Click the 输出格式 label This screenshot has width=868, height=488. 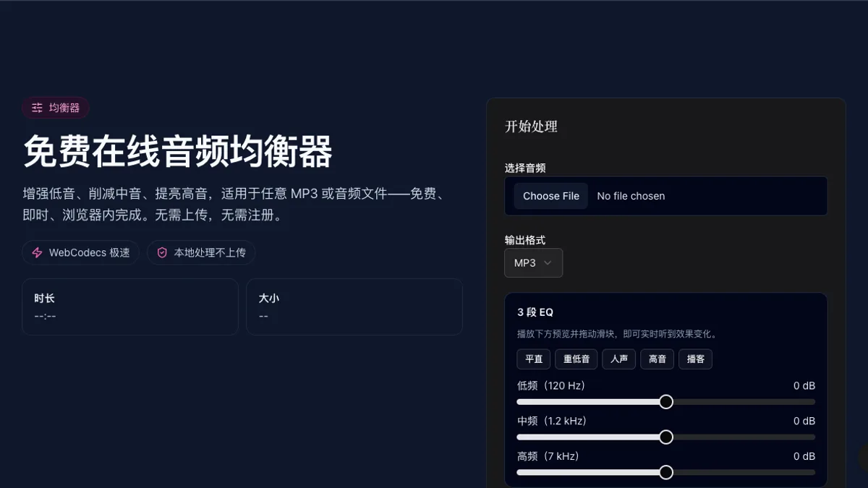(x=525, y=240)
